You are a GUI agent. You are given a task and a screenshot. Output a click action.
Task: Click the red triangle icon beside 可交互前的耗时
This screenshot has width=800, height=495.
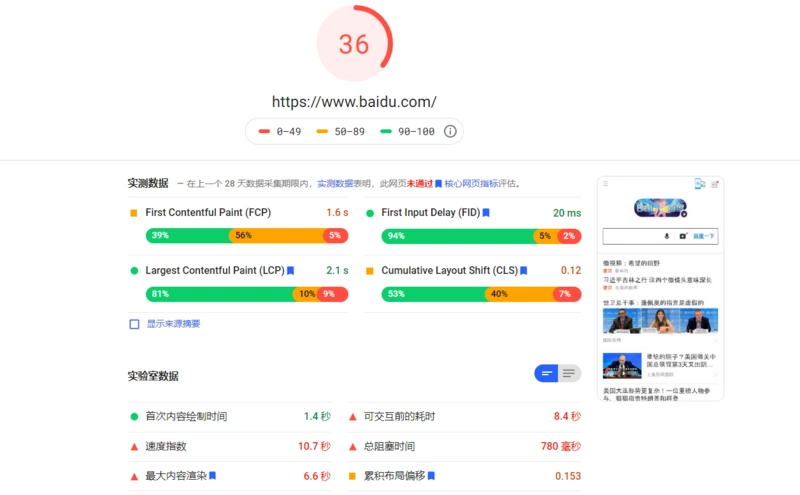[353, 417]
